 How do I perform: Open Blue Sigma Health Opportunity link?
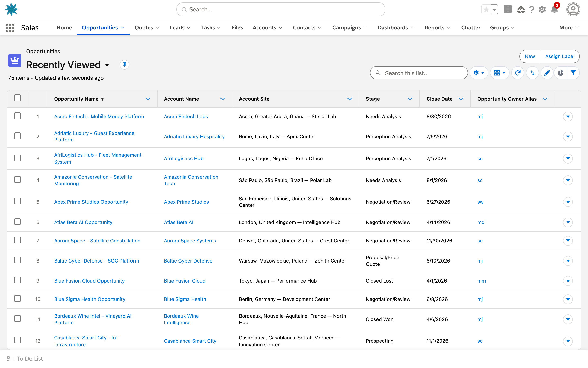pyautogui.click(x=89, y=299)
